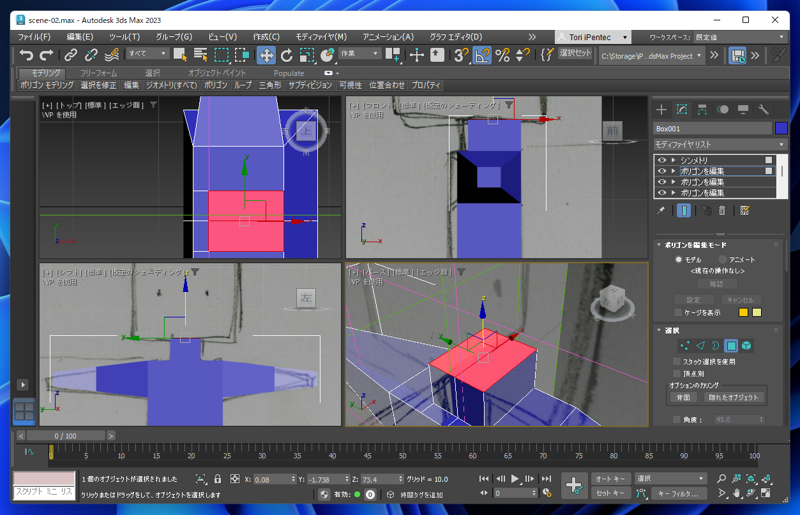Pin the modifier stack
Image resolution: width=800 pixels, height=515 pixels.
(661, 210)
